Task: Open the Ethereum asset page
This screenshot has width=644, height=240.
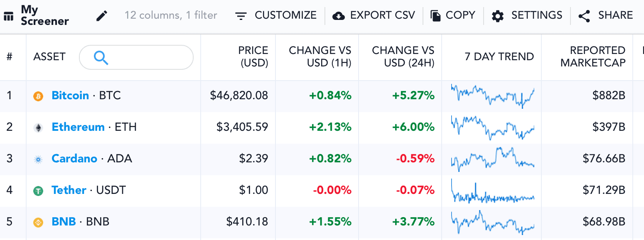Action: 78,127
